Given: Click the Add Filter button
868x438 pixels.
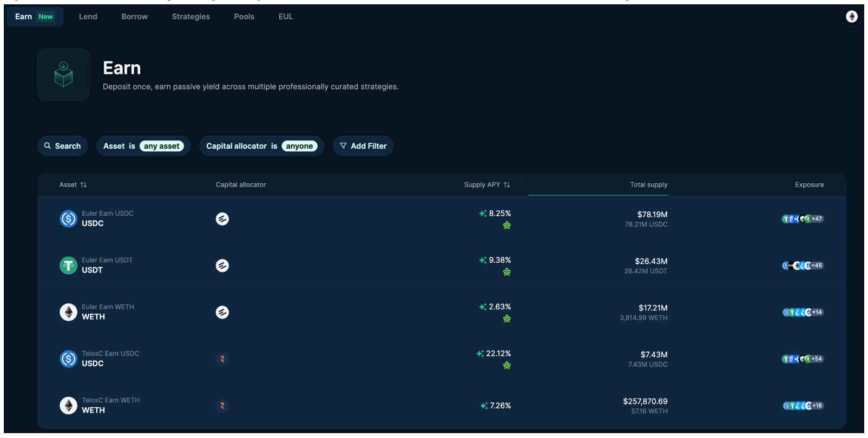Looking at the screenshot, I should pyautogui.click(x=363, y=146).
